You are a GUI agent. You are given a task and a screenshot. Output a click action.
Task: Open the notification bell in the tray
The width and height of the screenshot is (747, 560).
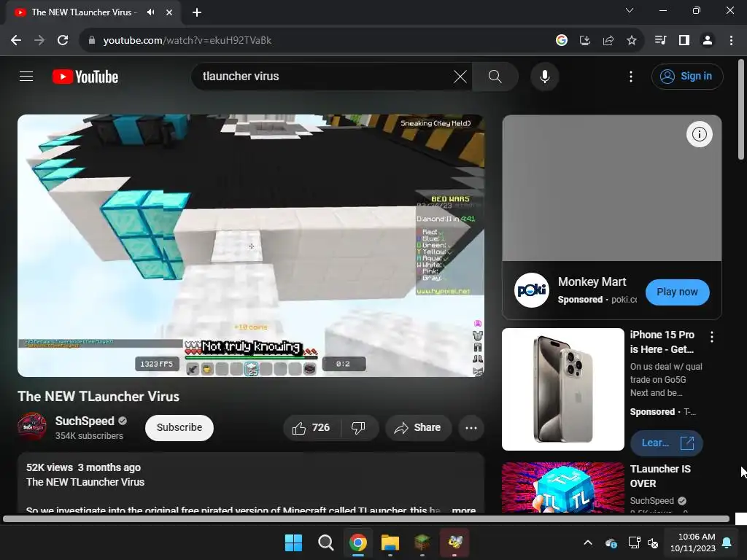pos(727,542)
